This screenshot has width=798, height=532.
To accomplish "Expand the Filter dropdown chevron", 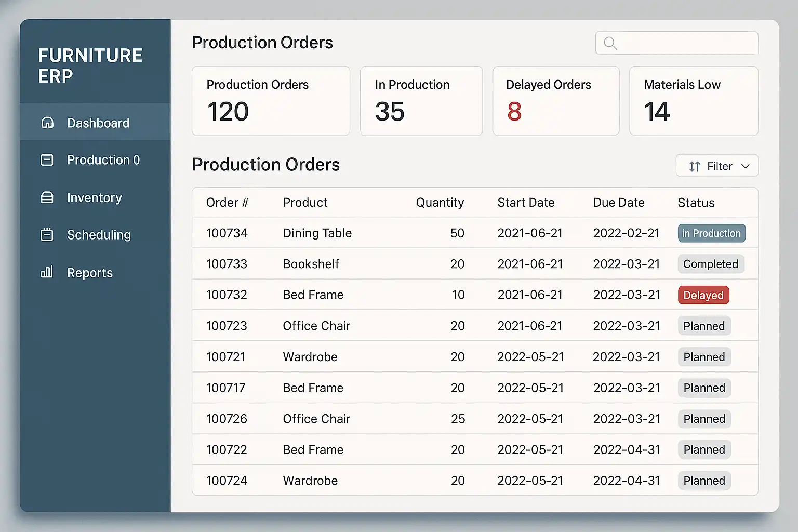I will coord(746,166).
